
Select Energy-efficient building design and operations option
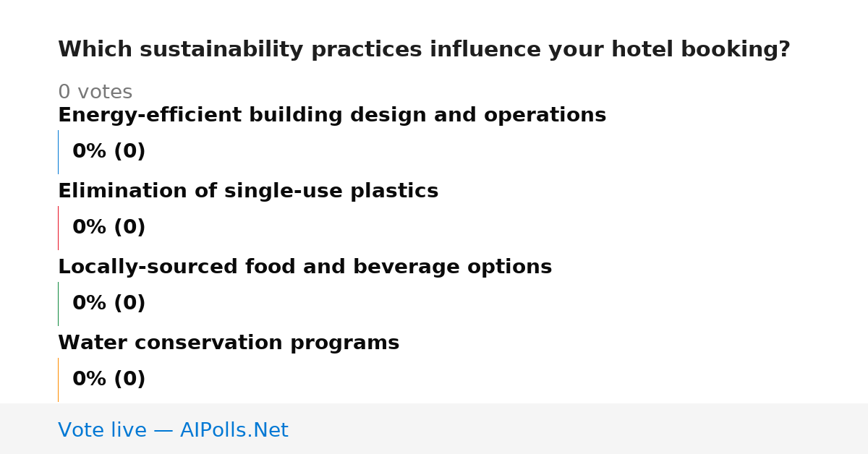point(332,116)
